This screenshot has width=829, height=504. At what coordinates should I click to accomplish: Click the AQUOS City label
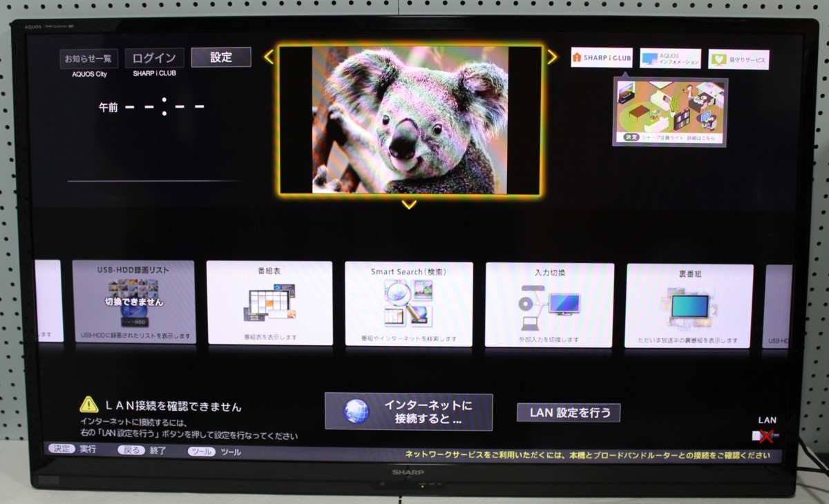point(89,74)
